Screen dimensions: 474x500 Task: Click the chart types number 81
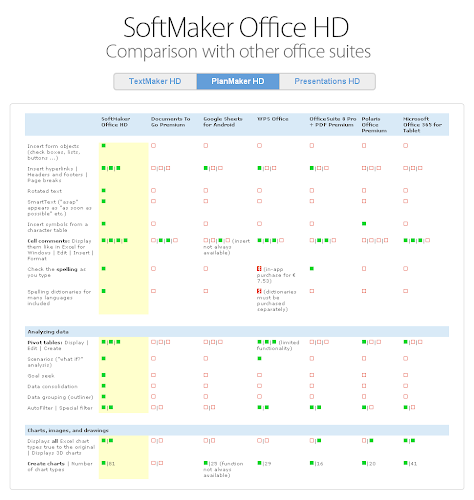pyautogui.click(x=112, y=464)
